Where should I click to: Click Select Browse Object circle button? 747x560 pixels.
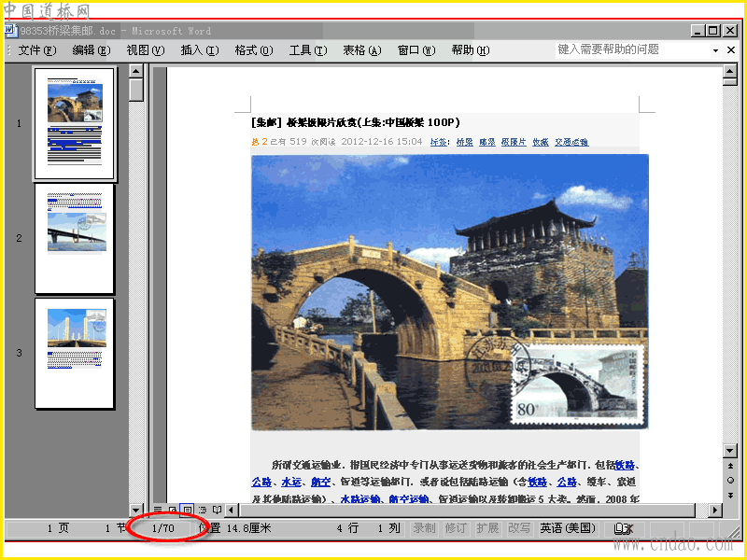pos(730,480)
